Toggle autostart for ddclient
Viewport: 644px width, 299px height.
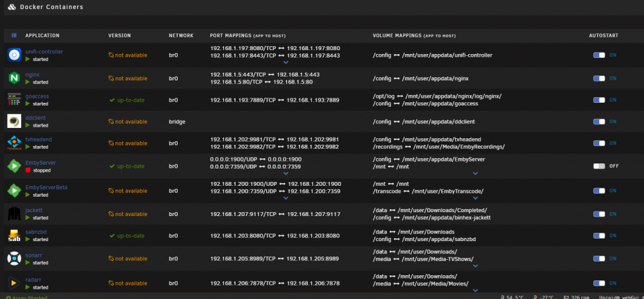coord(599,122)
